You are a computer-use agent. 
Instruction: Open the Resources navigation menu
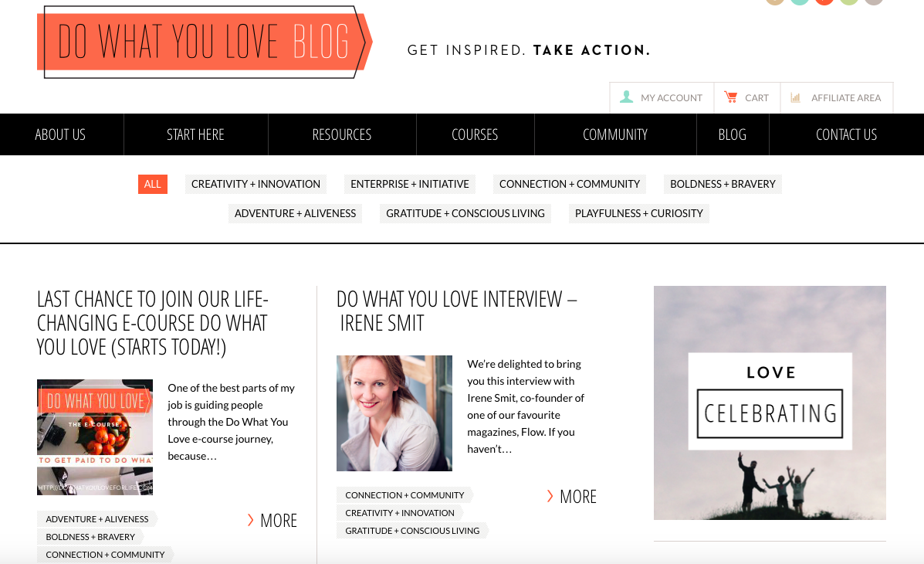pyautogui.click(x=342, y=134)
